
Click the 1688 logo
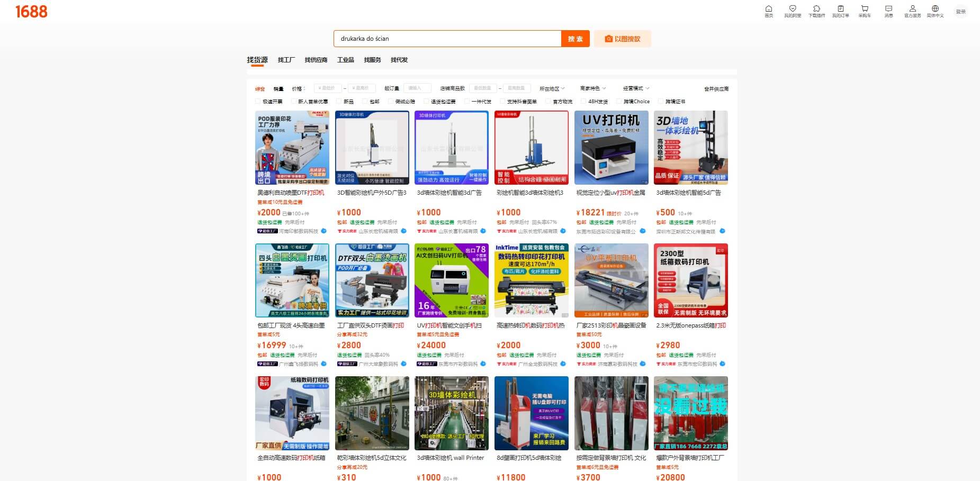point(31,12)
